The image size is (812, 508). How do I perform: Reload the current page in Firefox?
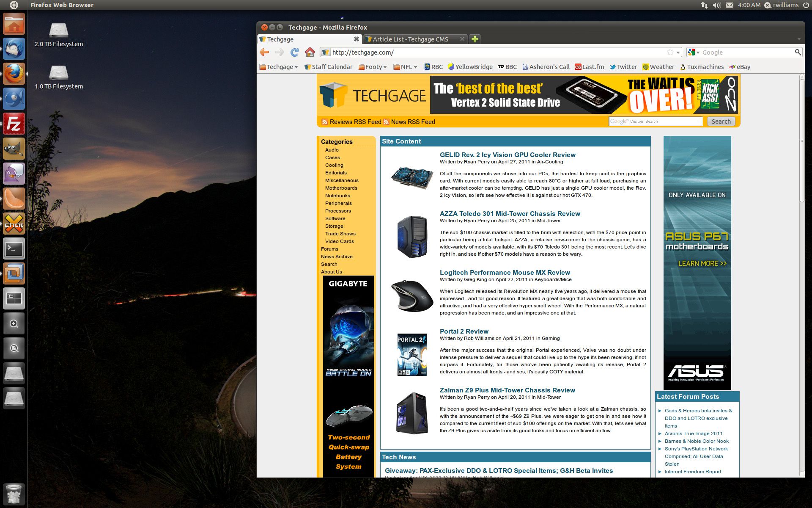click(x=294, y=52)
